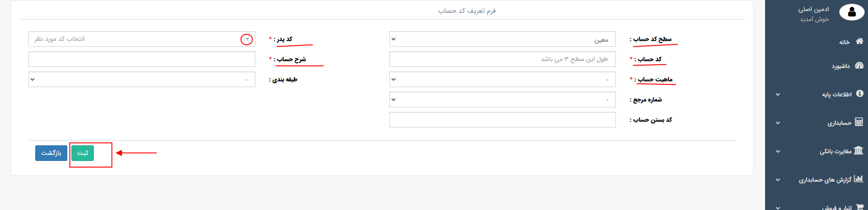This screenshot has width=868, height=210.
Task: Expand the حسابداری menu chevron
Action: pyautogui.click(x=778, y=123)
